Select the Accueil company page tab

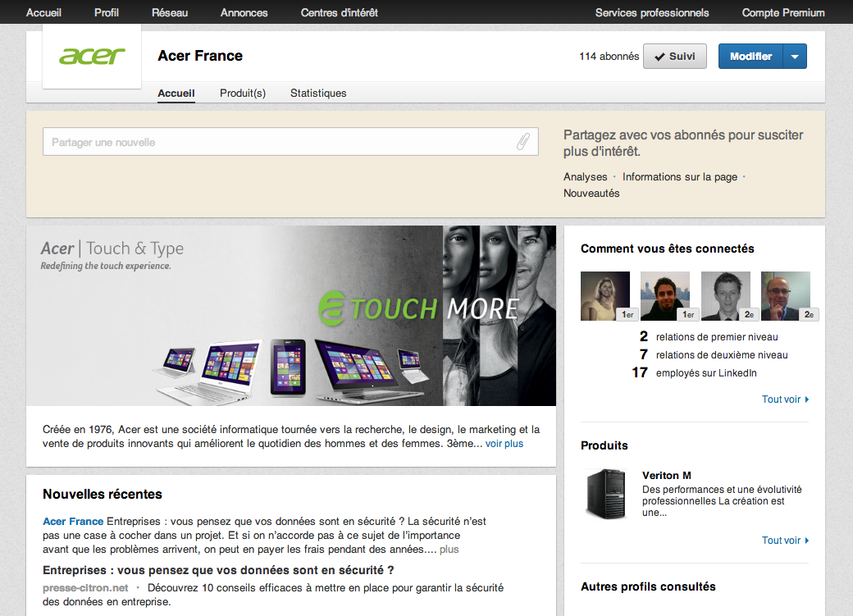pyautogui.click(x=176, y=93)
